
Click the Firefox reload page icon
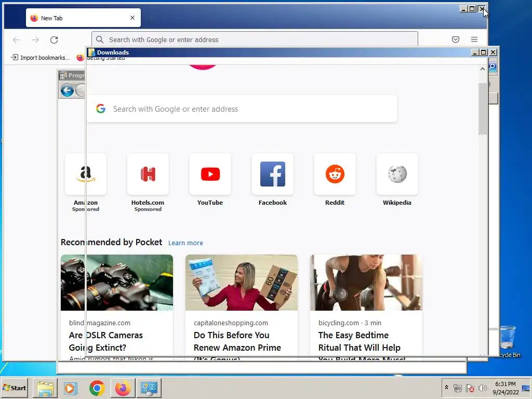54,39
